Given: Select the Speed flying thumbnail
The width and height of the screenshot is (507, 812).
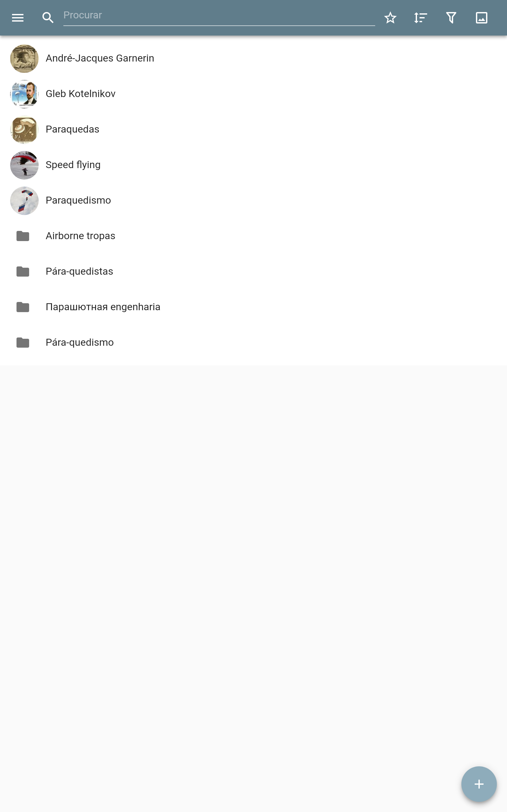Looking at the screenshot, I should click(24, 165).
